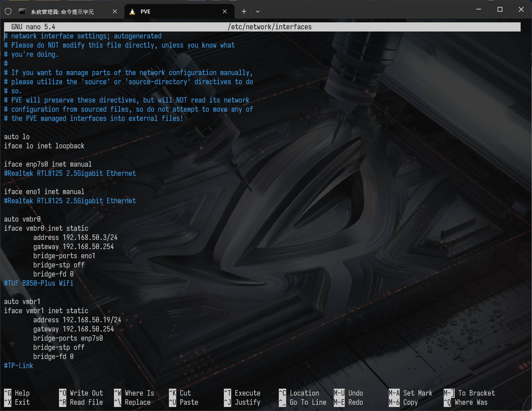Click the administrator shield icon in title bar
The image size is (532, 411).
[8, 12]
